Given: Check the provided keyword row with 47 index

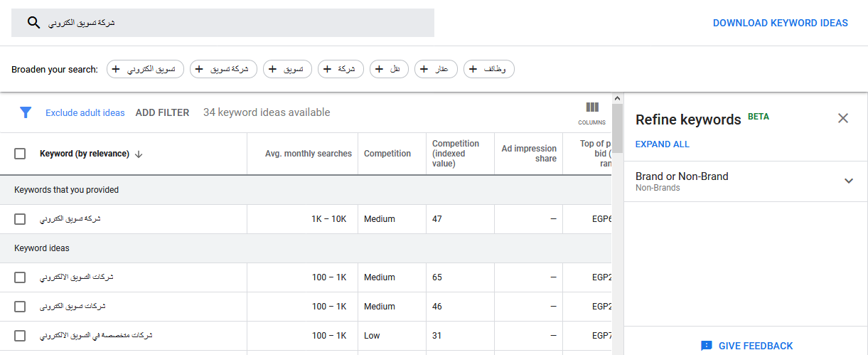Looking at the screenshot, I should pyautogui.click(x=20, y=219).
